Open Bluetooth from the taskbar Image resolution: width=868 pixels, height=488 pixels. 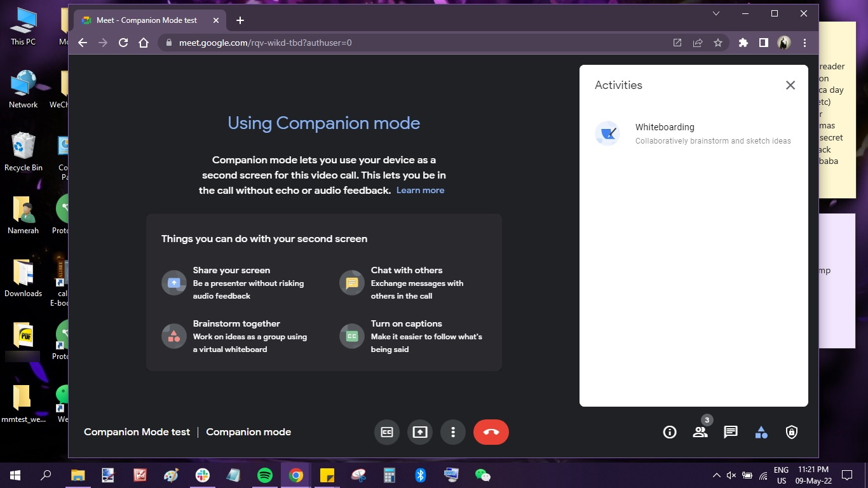click(420, 475)
